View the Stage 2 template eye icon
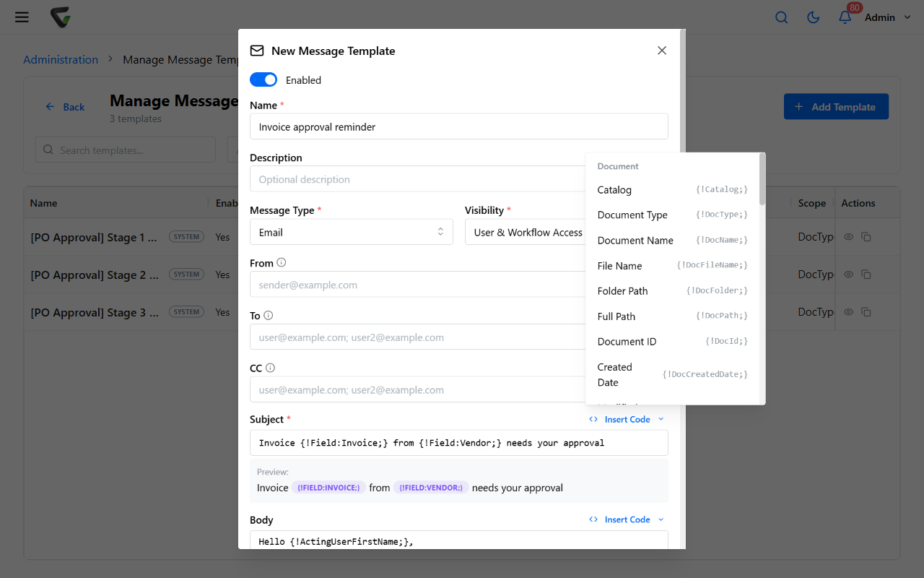924x578 pixels. [849, 275]
